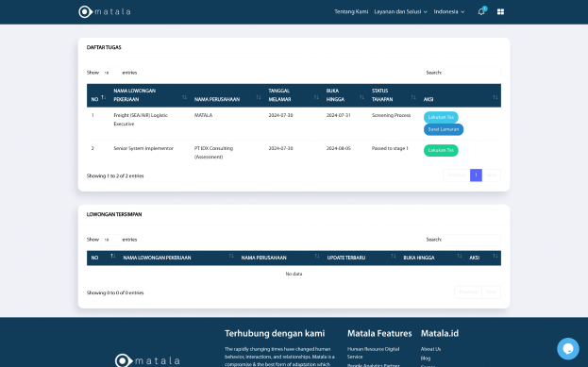Open Blog footer link

tap(426, 358)
